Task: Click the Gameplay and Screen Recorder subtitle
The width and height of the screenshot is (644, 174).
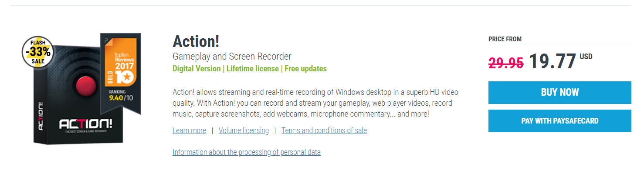Action: click(x=232, y=57)
